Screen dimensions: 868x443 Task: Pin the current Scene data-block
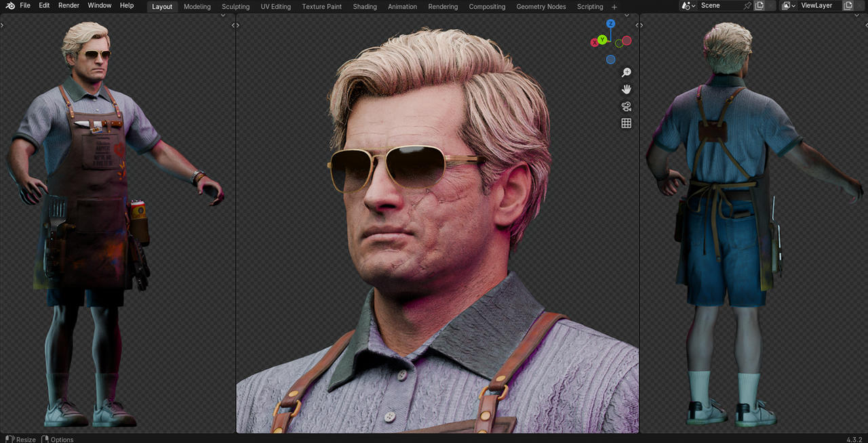(747, 5)
